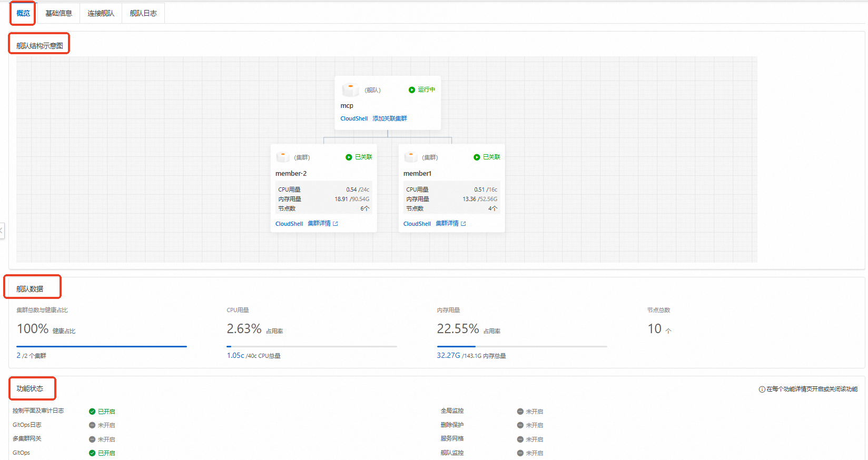The height and width of the screenshot is (460, 868).
Task: Open the 舰队日志 tab
Action: point(143,13)
